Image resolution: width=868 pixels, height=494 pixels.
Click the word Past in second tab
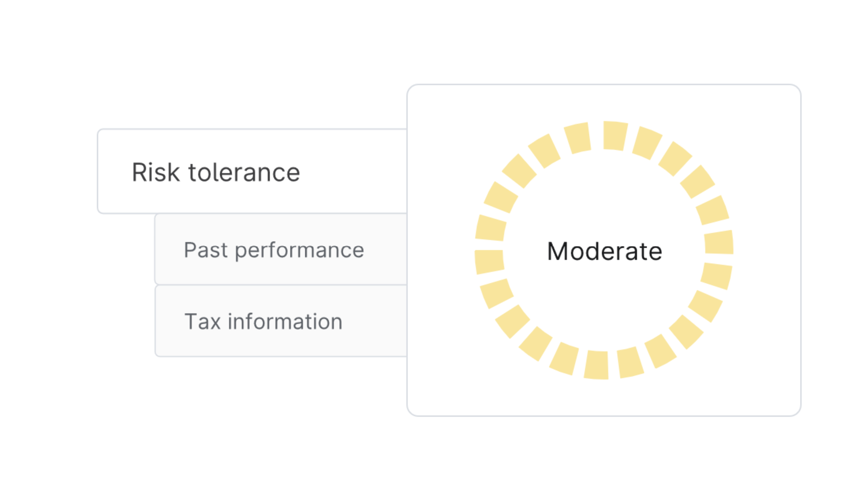click(205, 250)
